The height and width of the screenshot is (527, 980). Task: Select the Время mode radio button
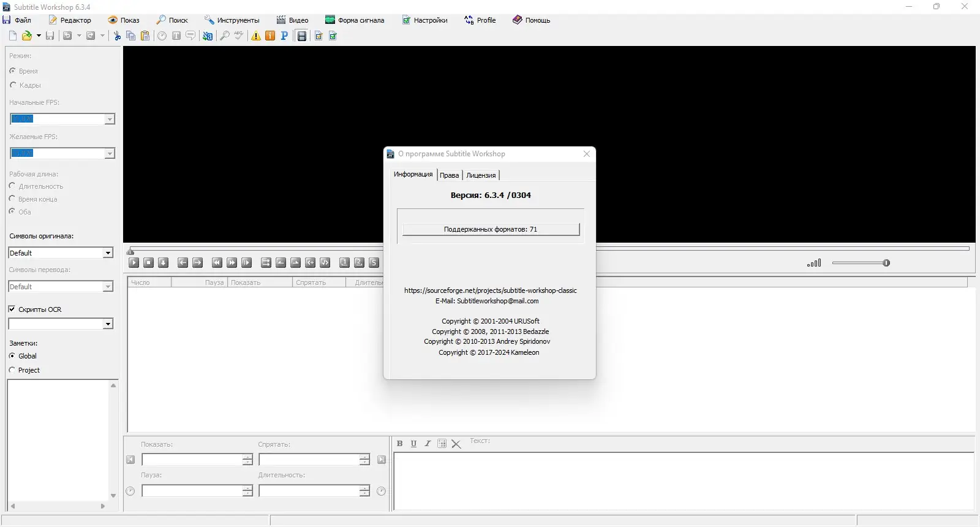(12, 71)
